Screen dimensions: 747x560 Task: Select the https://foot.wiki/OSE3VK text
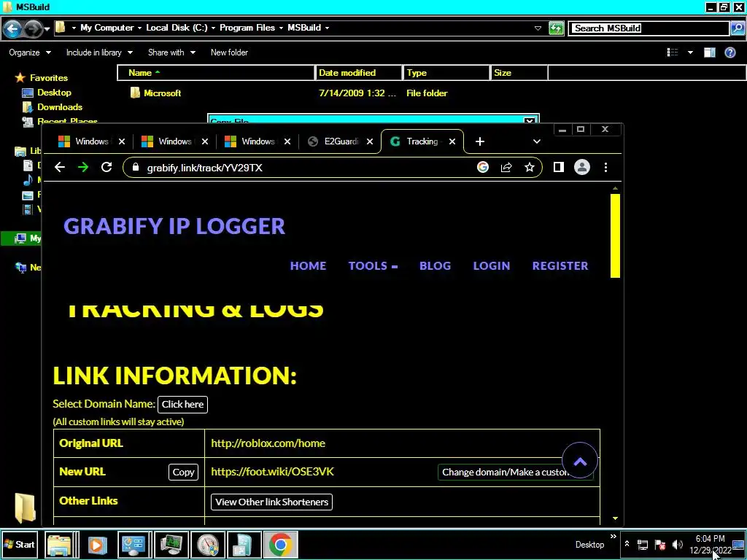[x=273, y=472]
